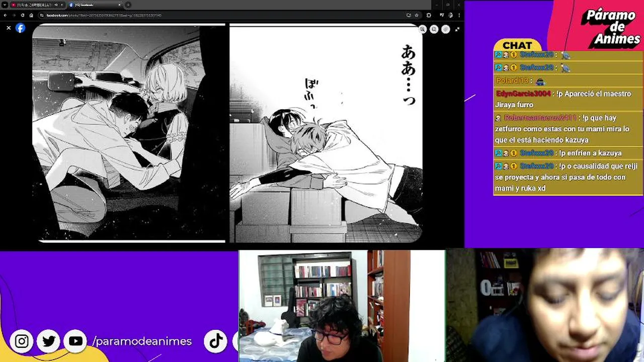644x362 pixels.
Task: Open the tab search dropdown
Action: (x=5, y=5)
